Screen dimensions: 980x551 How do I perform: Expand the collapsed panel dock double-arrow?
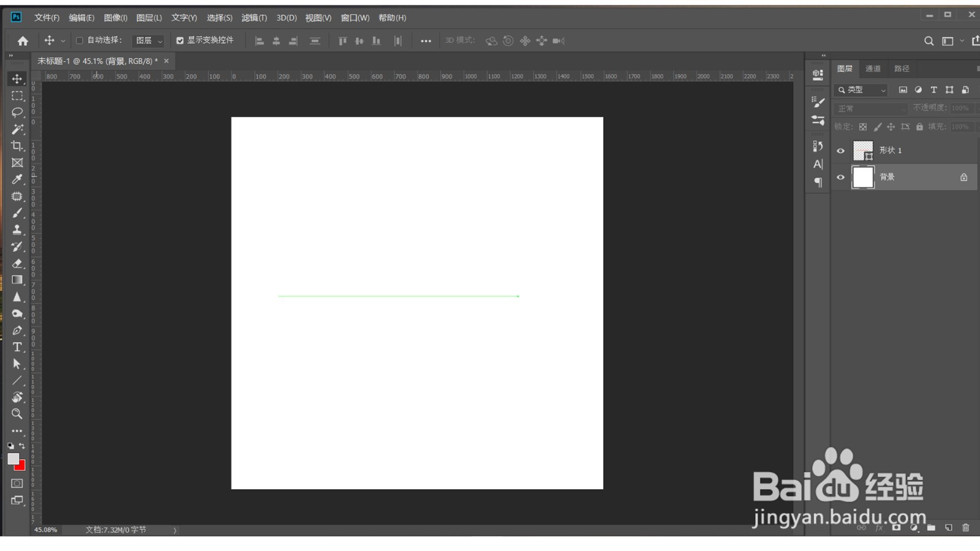823,56
